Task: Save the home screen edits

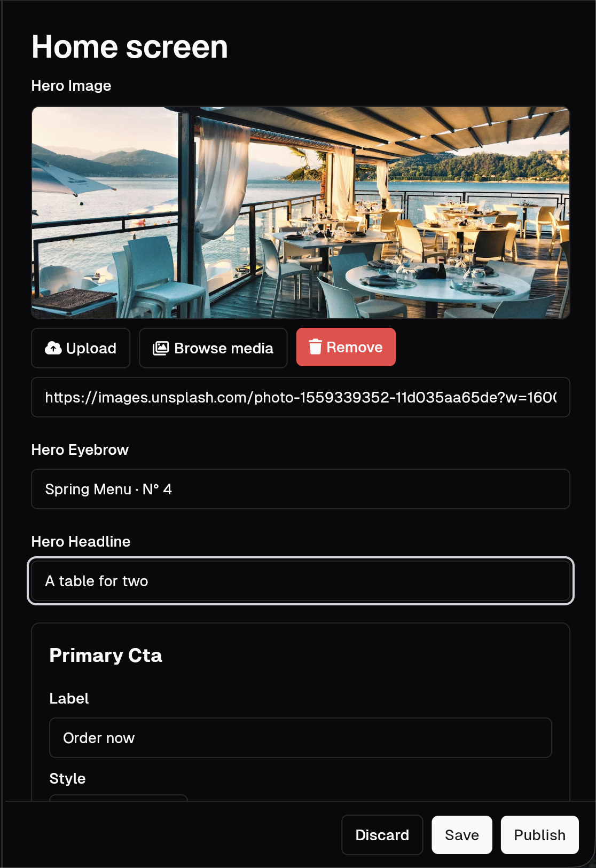Action: click(462, 835)
